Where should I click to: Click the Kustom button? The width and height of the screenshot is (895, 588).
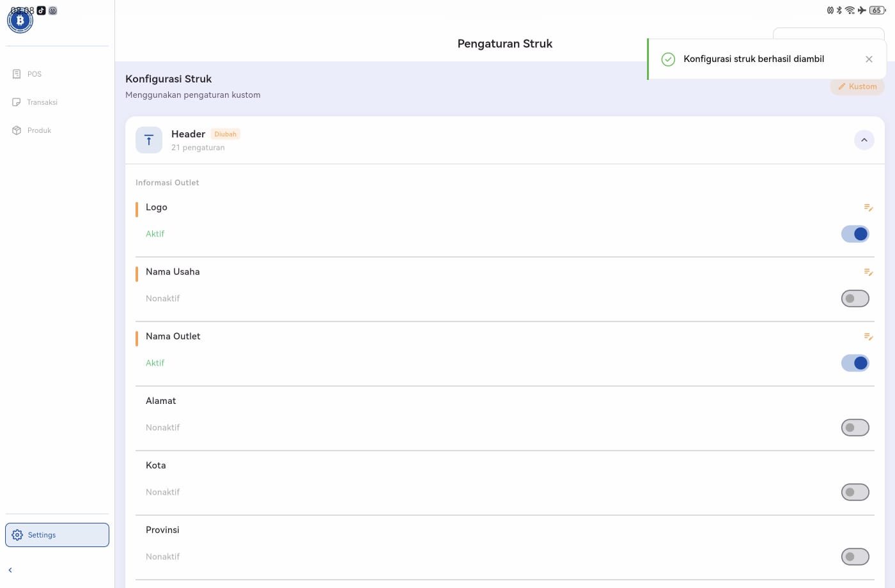(x=857, y=86)
